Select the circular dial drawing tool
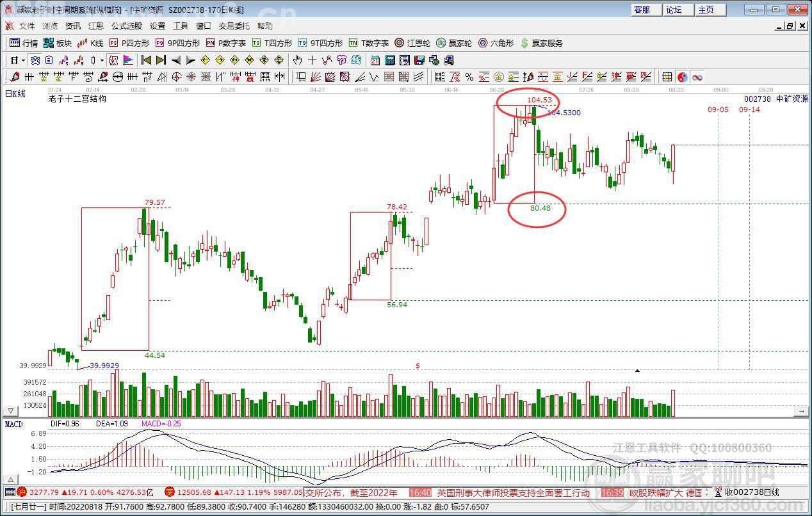The width and height of the screenshot is (812, 516). 118,77
